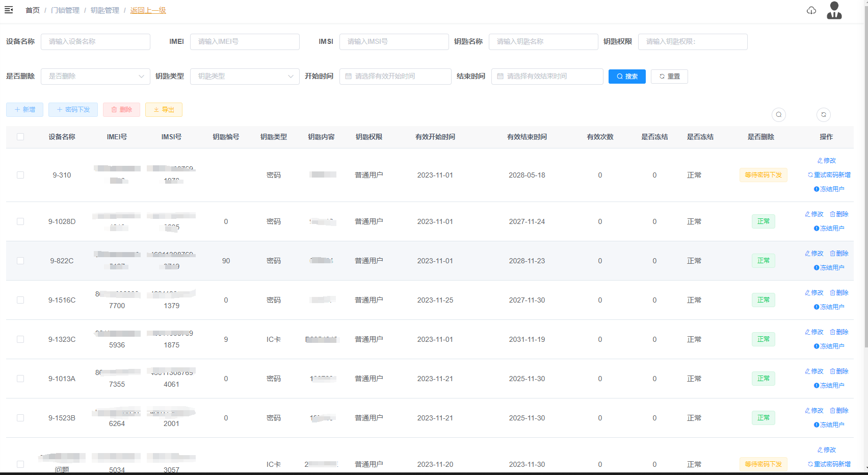
Task: Click the 新增 add button
Action: click(24, 110)
